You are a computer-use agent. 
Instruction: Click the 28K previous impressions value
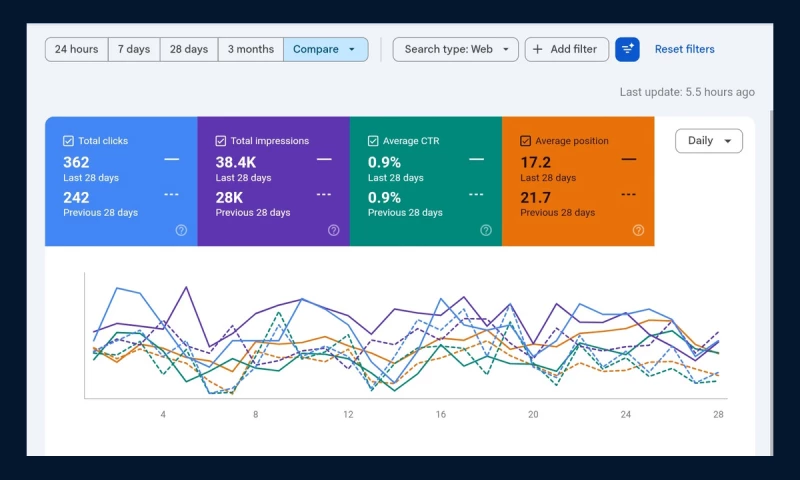pyautogui.click(x=229, y=197)
